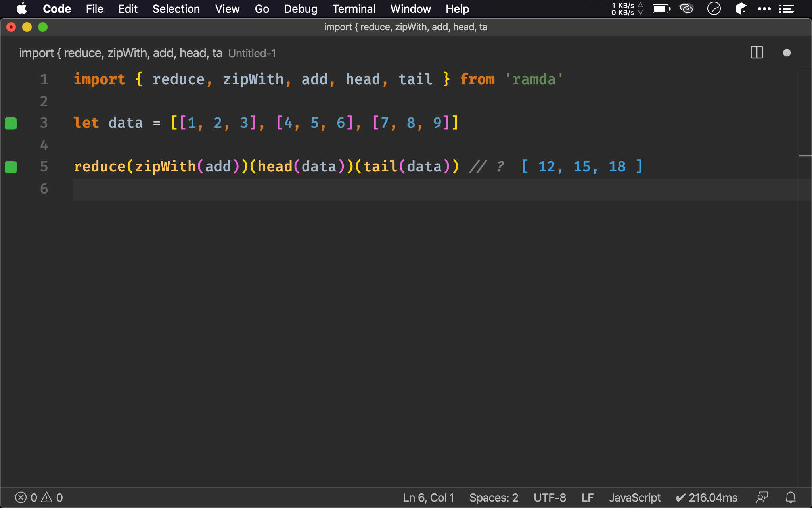Click the 'reduce' call on line 5
Viewport: 812px width, 508px height.
tap(100, 167)
